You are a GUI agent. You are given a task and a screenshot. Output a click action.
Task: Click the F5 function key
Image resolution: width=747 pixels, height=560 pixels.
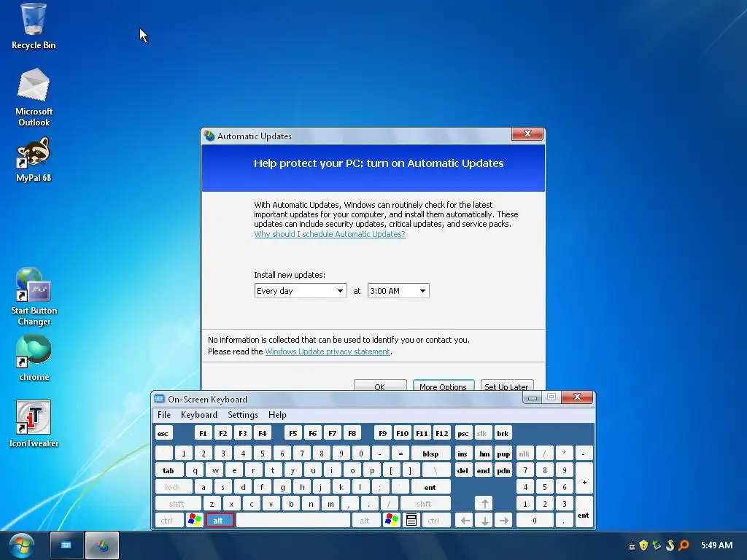tap(293, 433)
